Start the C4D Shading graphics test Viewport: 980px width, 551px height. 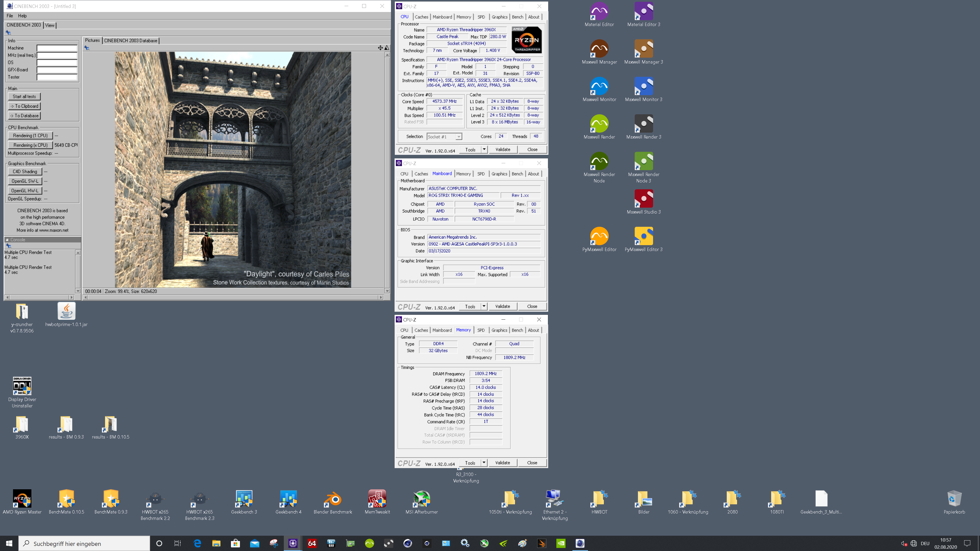(25, 171)
